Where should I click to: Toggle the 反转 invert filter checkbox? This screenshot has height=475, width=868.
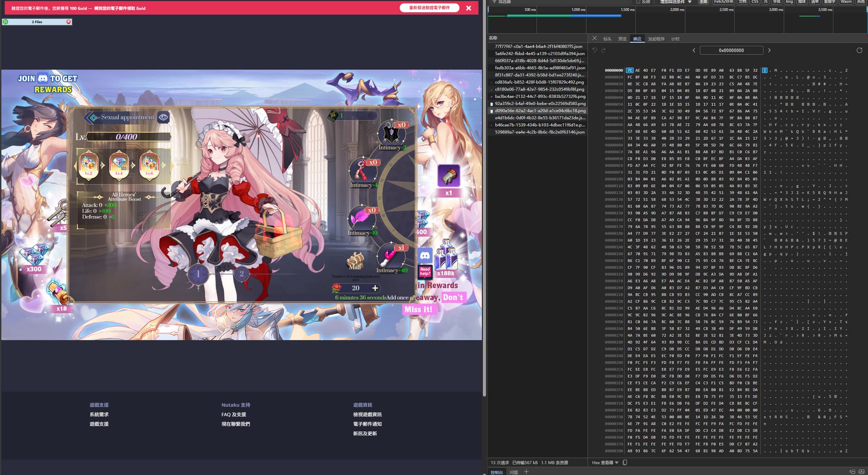(638, 2)
